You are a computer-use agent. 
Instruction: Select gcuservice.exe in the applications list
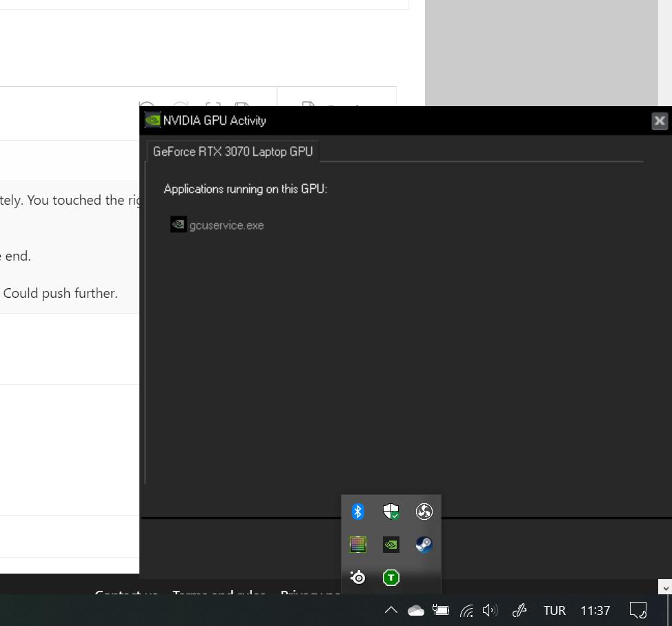click(x=226, y=225)
